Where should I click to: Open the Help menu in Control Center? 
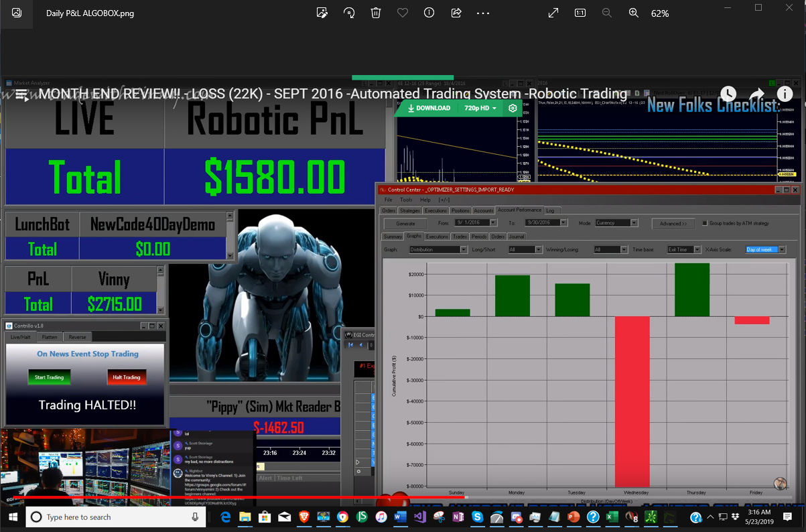(425, 200)
